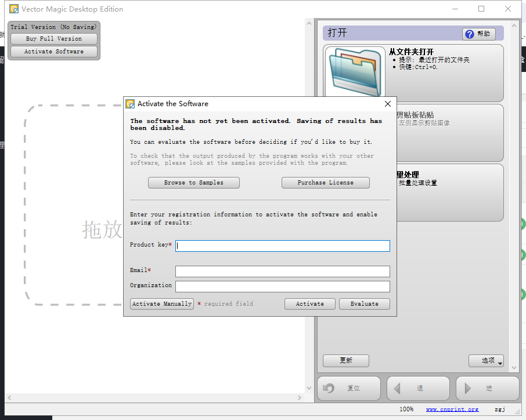Click the blue question mark help icon

470,34
